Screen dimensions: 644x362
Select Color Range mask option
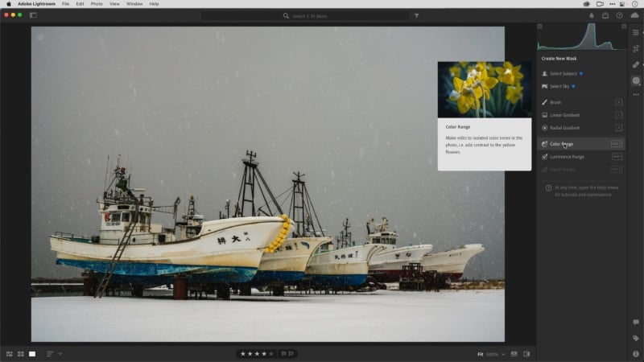point(581,144)
